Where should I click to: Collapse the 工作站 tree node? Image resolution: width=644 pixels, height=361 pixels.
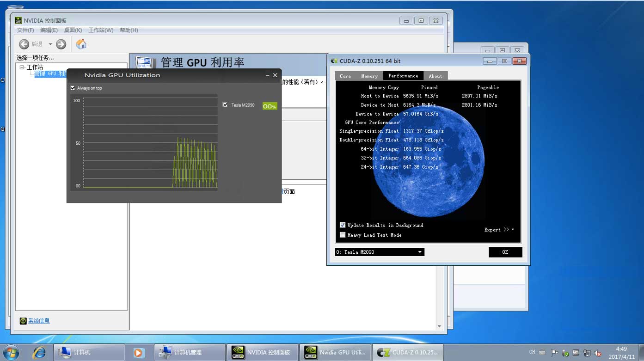click(x=22, y=67)
